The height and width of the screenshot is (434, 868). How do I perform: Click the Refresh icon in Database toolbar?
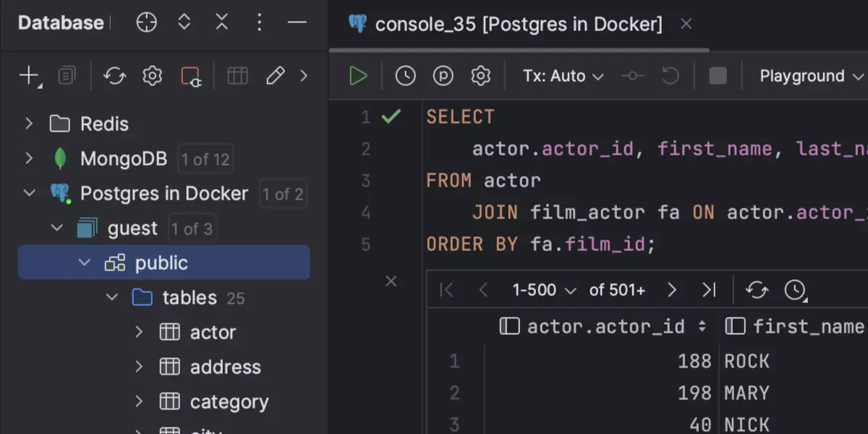click(x=114, y=76)
